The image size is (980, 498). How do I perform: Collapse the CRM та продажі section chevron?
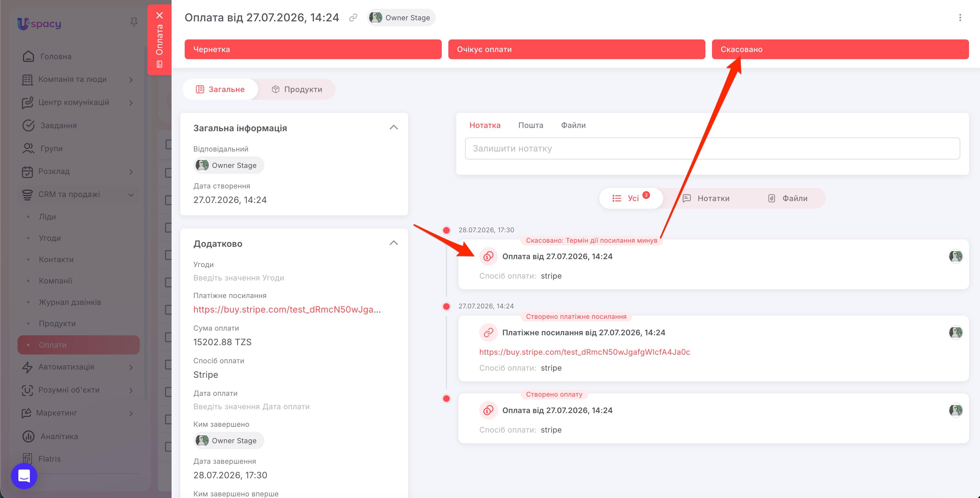click(131, 195)
